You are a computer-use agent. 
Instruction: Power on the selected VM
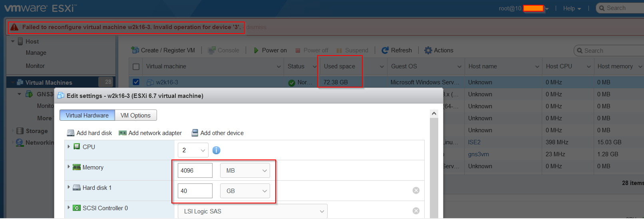click(270, 50)
